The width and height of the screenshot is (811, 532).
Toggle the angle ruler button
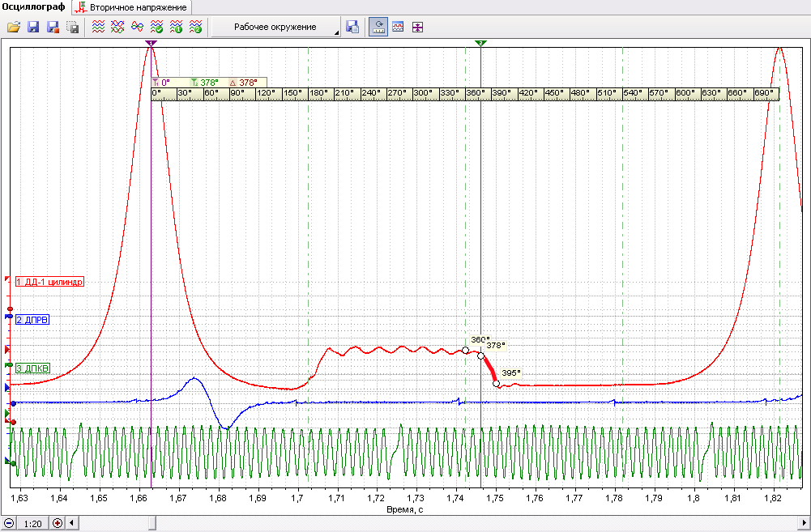click(378, 27)
